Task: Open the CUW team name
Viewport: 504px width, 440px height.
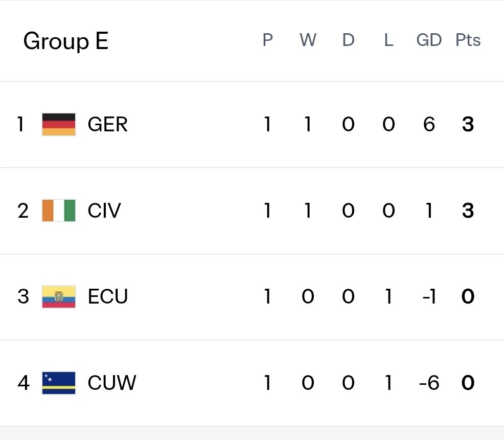Action: [112, 383]
